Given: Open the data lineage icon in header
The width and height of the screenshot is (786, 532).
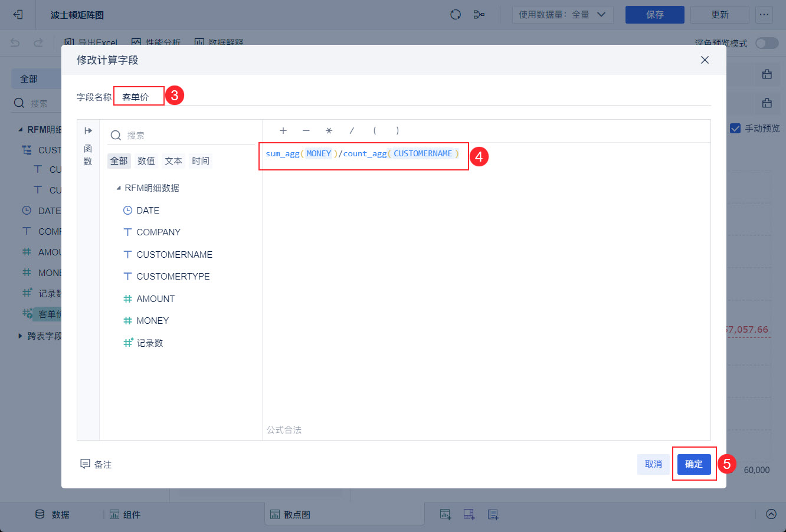Looking at the screenshot, I should pos(479,15).
